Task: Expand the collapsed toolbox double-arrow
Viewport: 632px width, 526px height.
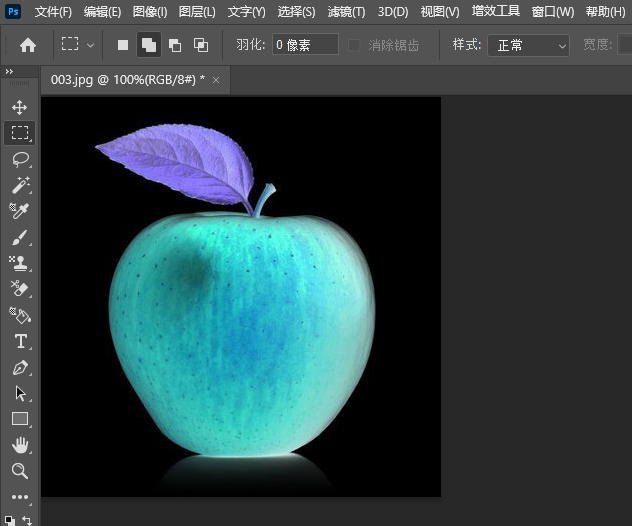Action: pyautogui.click(x=9, y=72)
